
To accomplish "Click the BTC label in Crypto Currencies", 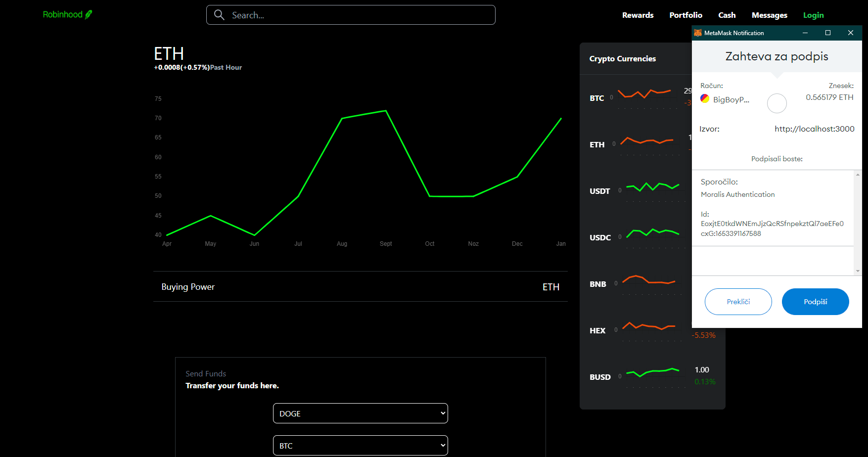I will click(x=597, y=98).
